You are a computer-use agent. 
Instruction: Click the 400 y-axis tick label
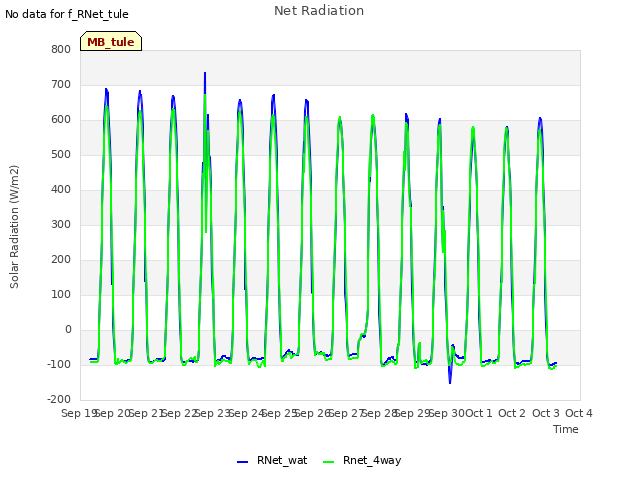[x=61, y=189]
